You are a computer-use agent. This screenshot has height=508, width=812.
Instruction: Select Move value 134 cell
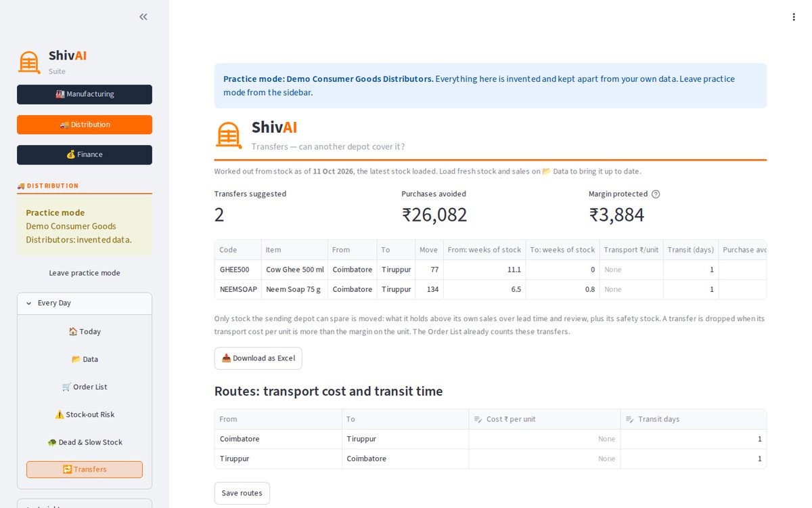click(x=429, y=289)
